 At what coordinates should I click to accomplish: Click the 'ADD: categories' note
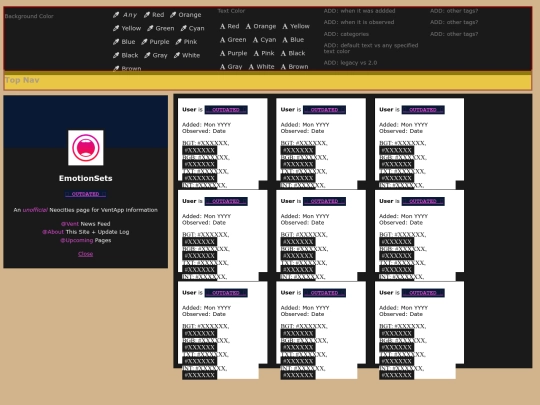(x=346, y=34)
